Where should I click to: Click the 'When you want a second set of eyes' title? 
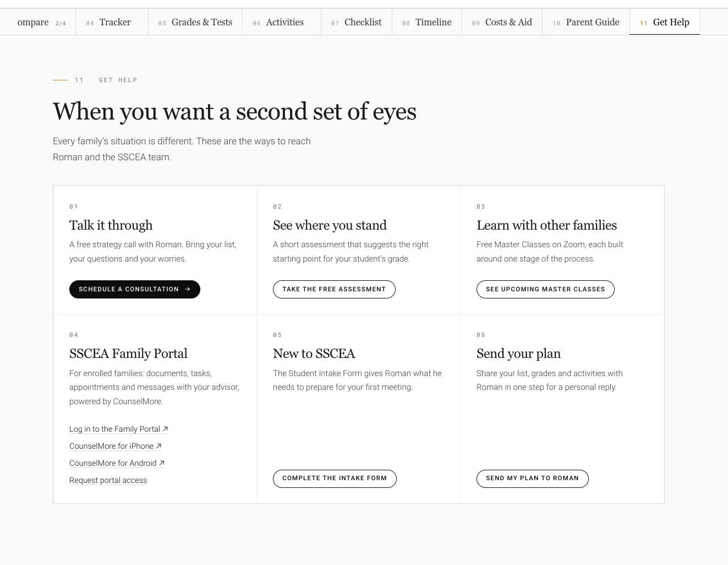(x=234, y=112)
